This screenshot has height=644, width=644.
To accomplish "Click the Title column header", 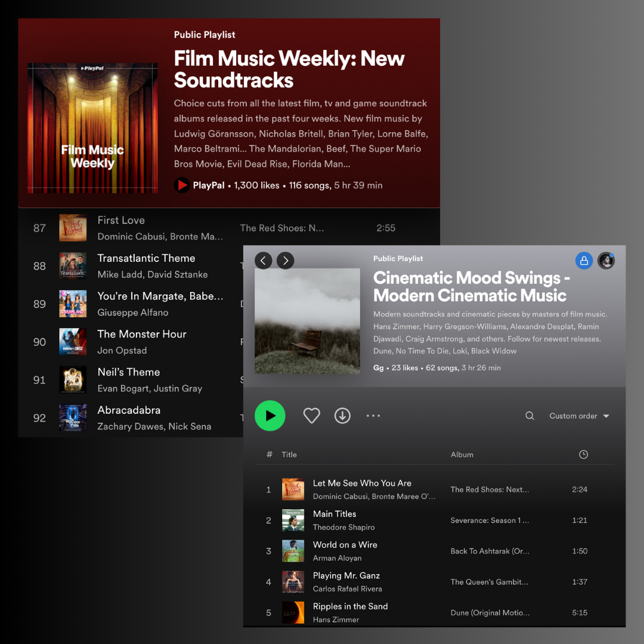I will [289, 454].
